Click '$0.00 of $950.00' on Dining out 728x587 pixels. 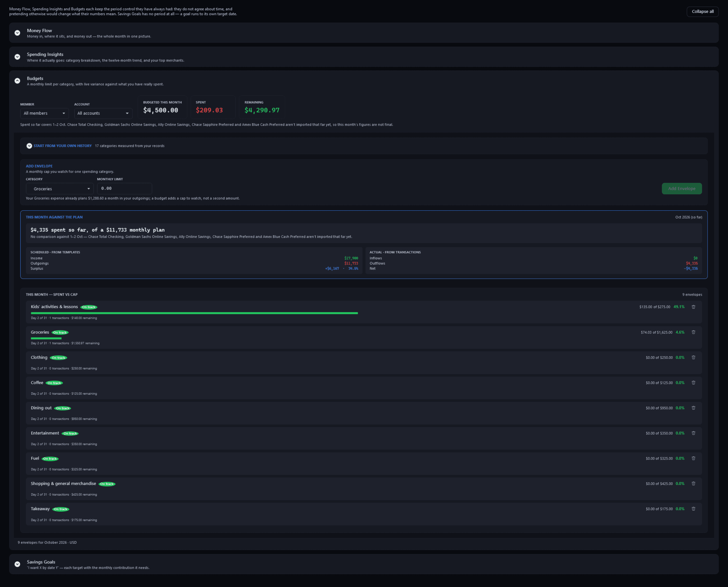pyautogui.click(x=659, y=408)
